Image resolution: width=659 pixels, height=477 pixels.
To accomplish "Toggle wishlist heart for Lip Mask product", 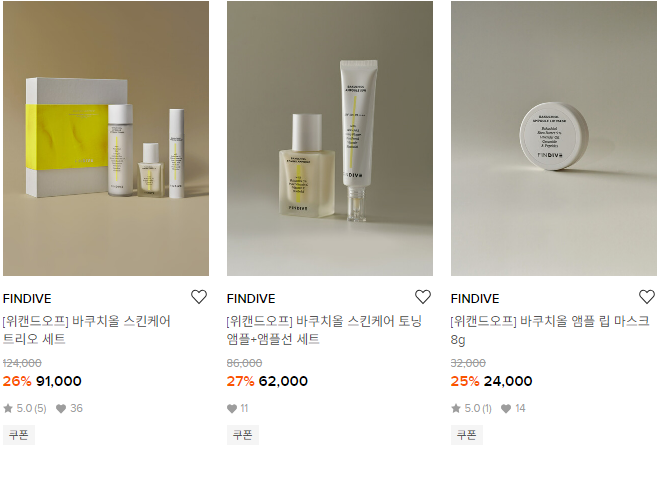I will point(647,297).
